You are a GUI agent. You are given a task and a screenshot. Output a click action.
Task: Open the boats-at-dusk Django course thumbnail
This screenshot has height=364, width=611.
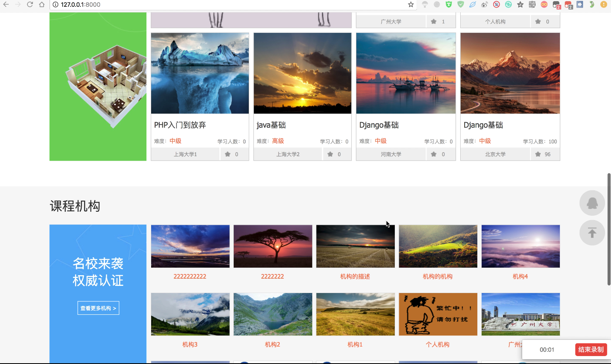[406, 73]
